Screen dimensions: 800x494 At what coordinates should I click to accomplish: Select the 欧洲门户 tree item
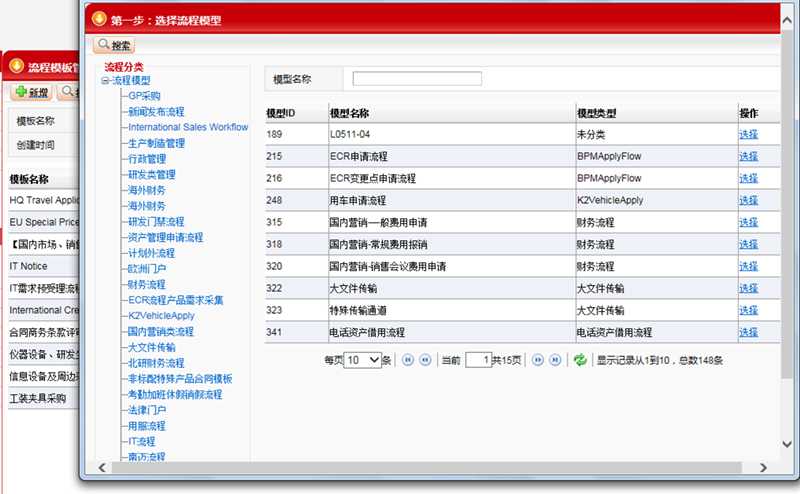pyautogui.click(x=147, y=269)
